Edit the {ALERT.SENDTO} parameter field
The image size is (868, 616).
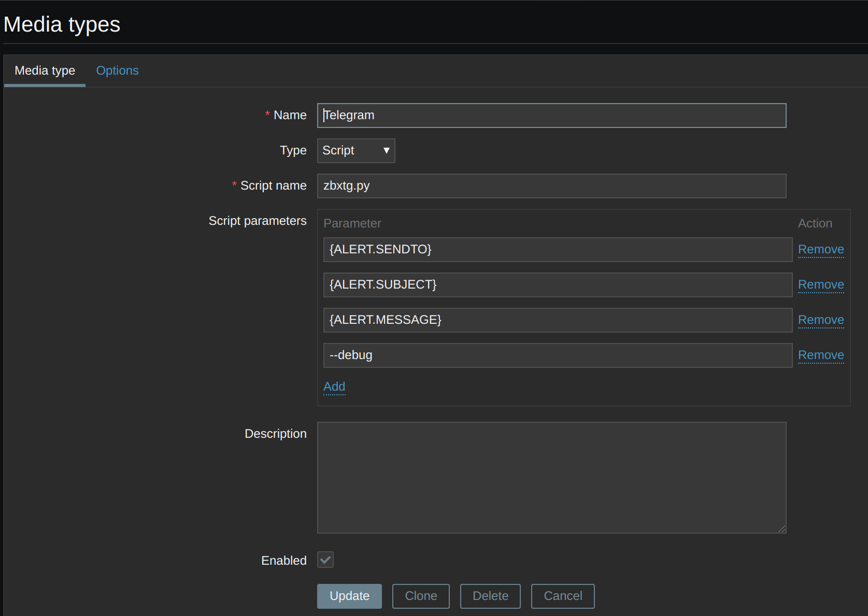(557, 250)
